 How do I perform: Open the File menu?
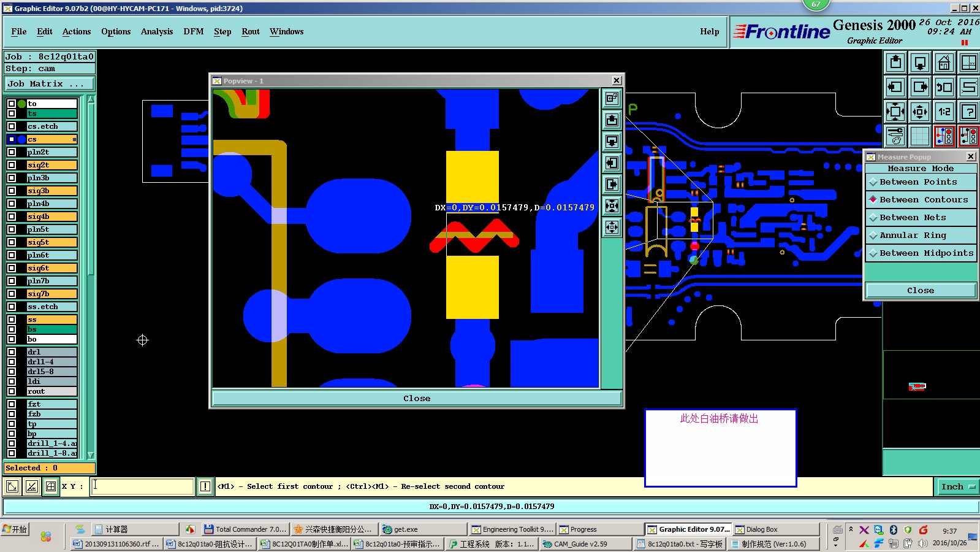(19, 32)
